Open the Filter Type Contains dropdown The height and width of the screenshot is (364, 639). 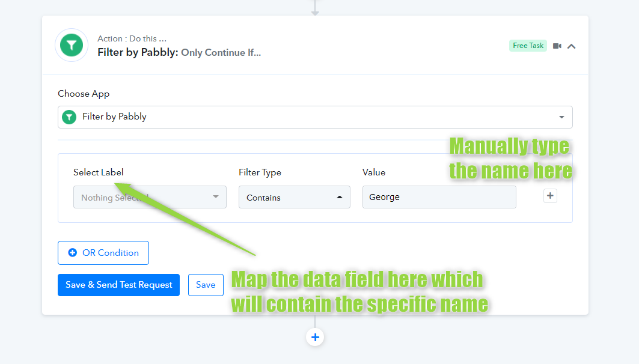point(294,198)
